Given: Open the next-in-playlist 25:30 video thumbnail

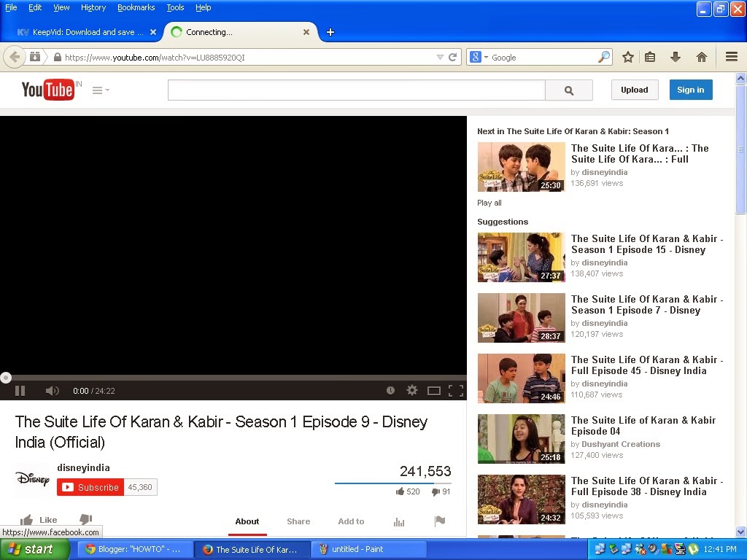Looking at the screenshot, I should tap(521, 167).
